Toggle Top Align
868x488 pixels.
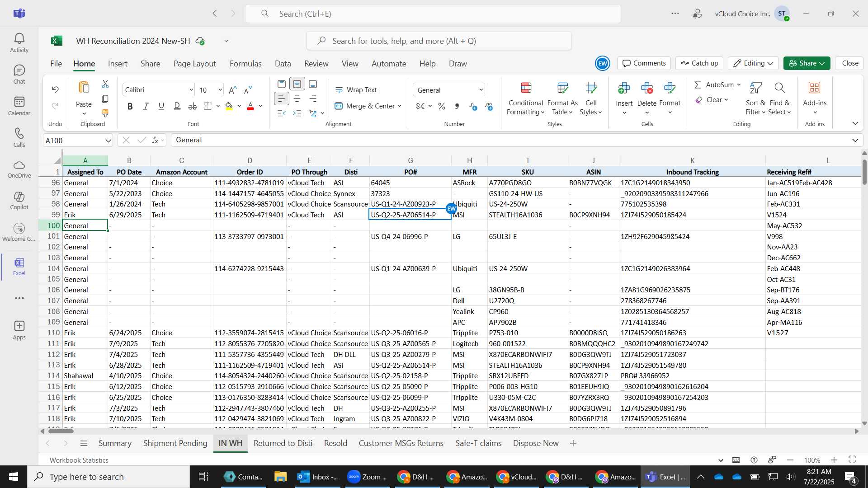pyautogui.click(x=281, y=84)
